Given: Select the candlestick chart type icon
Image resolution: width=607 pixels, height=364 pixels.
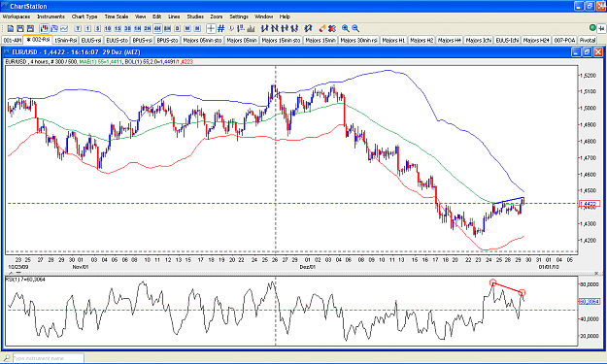Looking at the screenshot, I should click(x=44, y=28).
